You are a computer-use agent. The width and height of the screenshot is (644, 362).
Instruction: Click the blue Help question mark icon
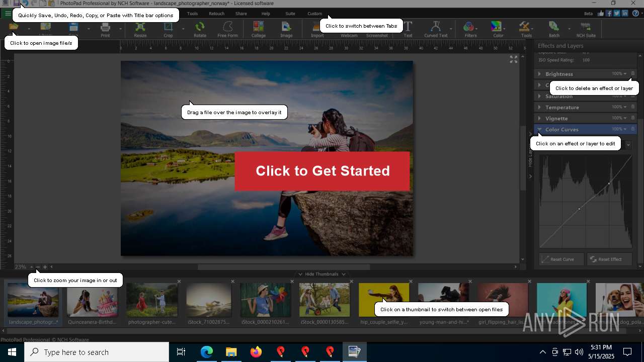(x=635, y=14)
